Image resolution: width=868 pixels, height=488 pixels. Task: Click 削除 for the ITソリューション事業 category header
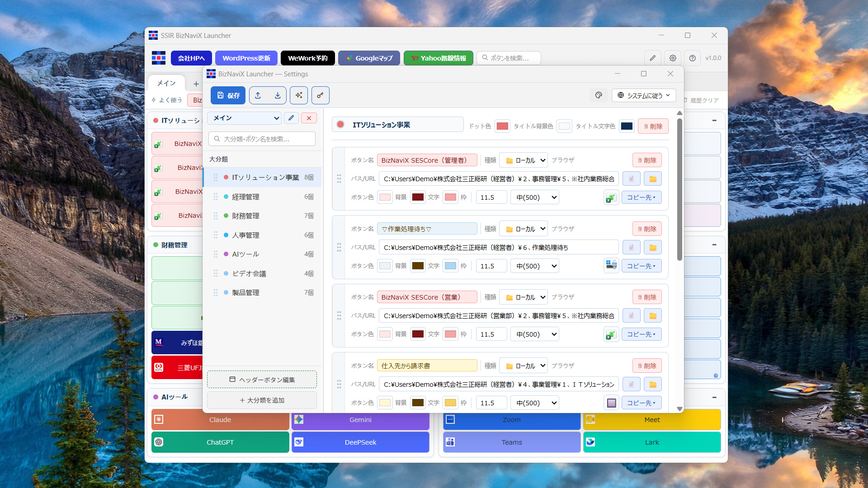coord(653,127)
